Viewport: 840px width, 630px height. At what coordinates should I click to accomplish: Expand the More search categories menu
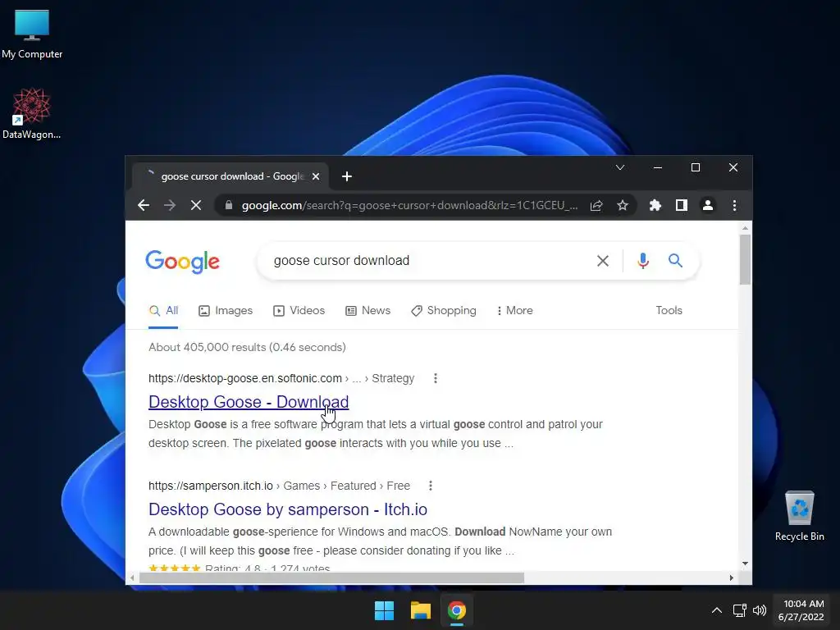point(515,311)
